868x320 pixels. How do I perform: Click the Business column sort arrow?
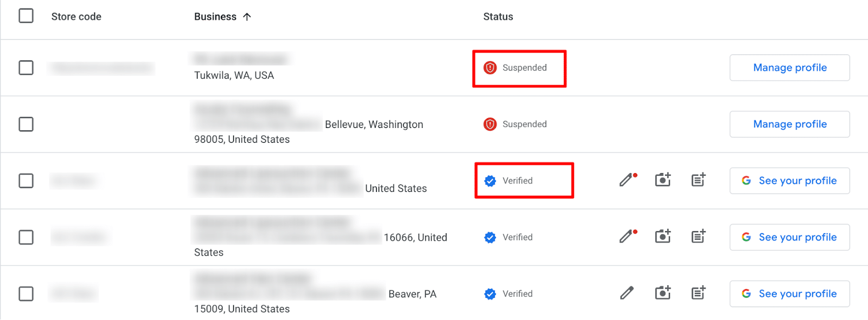tap(247, 16)
